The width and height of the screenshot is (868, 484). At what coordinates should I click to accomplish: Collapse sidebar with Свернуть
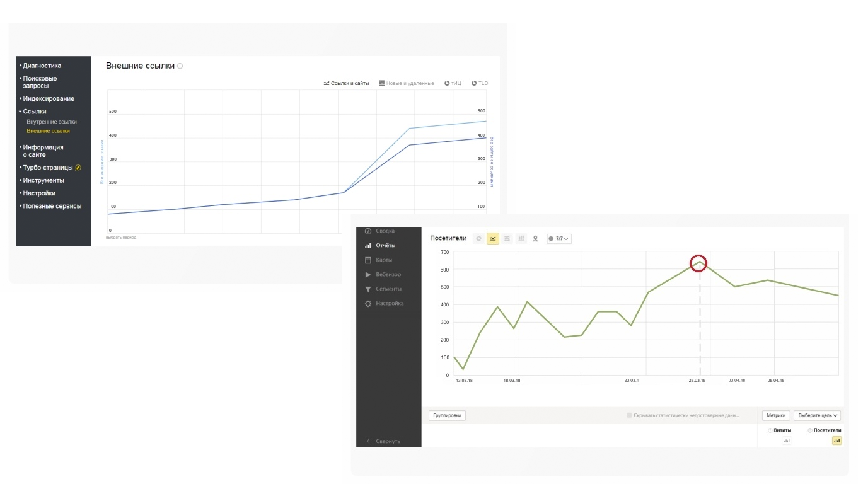tap(383, 441)
